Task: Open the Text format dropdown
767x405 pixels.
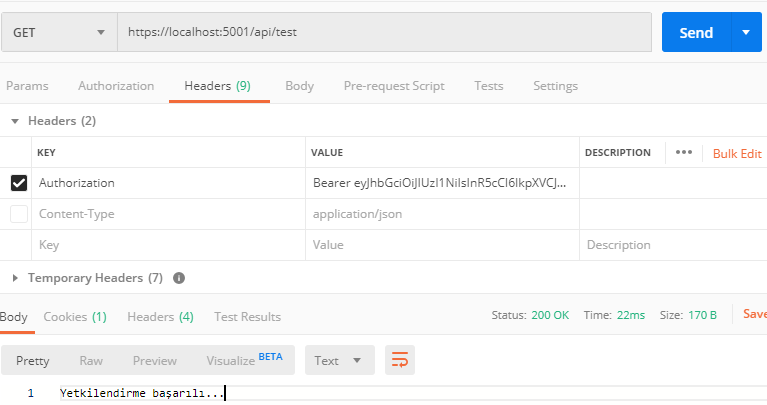Action: tap(339, 360)
